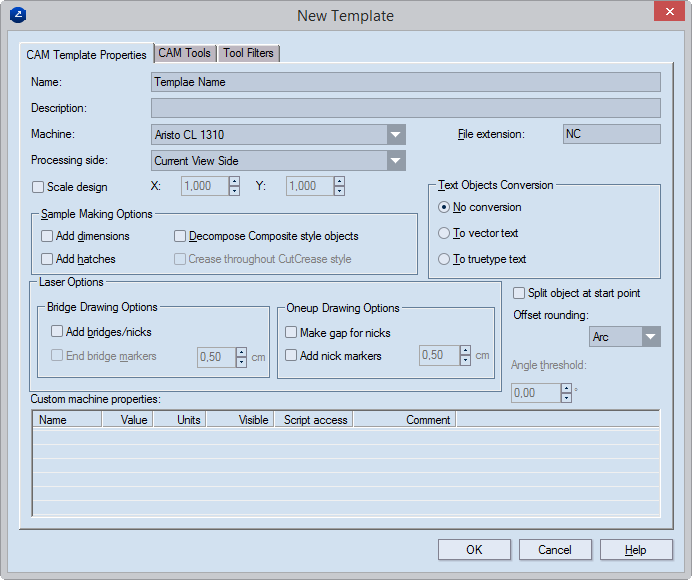Toggle Add hatches checkbox
Screen dimensions: 692x580
click(x=48, y=259)
